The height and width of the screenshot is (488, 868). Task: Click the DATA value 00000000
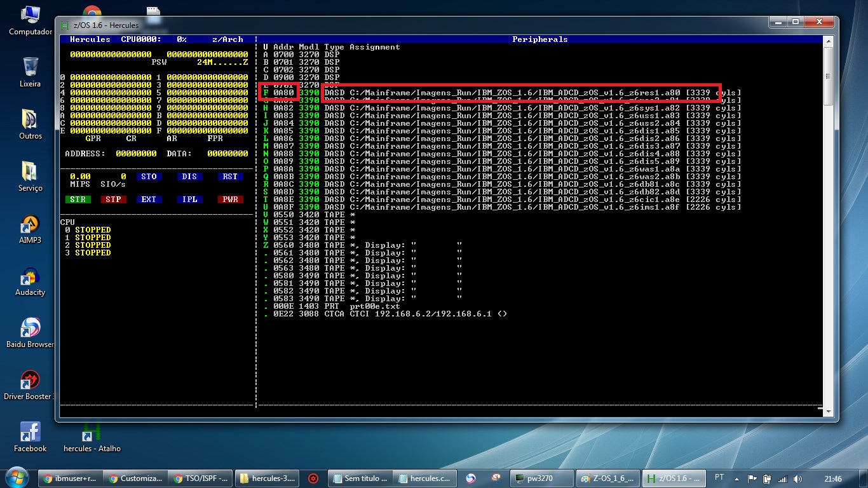pos(227,154)
